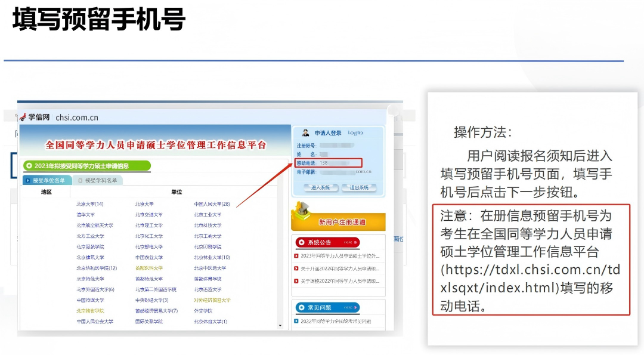Open MORE link in 常见问题 header
Screen dimensions: 644x355
349,308
